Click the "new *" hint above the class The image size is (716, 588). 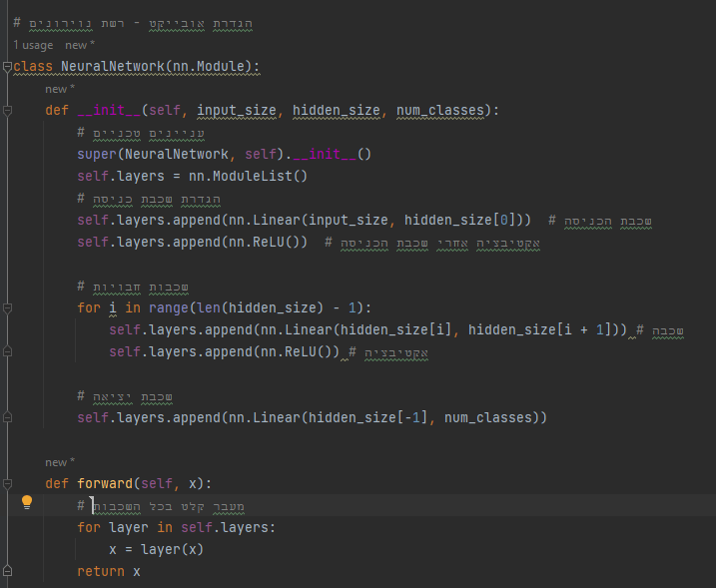[80, 45]
